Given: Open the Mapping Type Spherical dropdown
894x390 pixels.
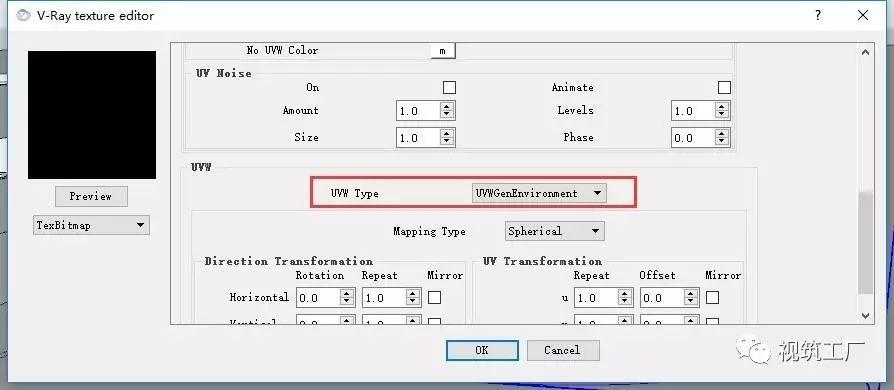Looking at the screenshot, I should (x=554, y=231).
